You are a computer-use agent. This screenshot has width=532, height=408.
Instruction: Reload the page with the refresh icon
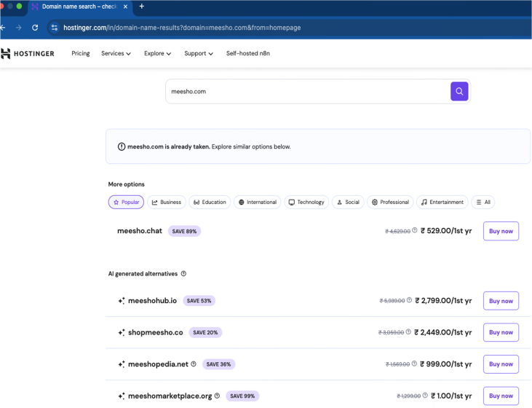pos(35,28)
